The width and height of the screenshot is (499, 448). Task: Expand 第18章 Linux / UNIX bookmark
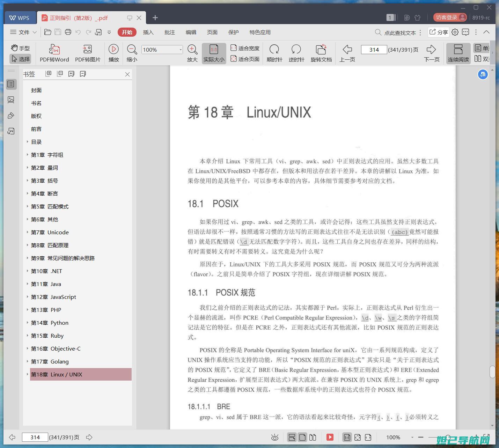coord(28,374)
